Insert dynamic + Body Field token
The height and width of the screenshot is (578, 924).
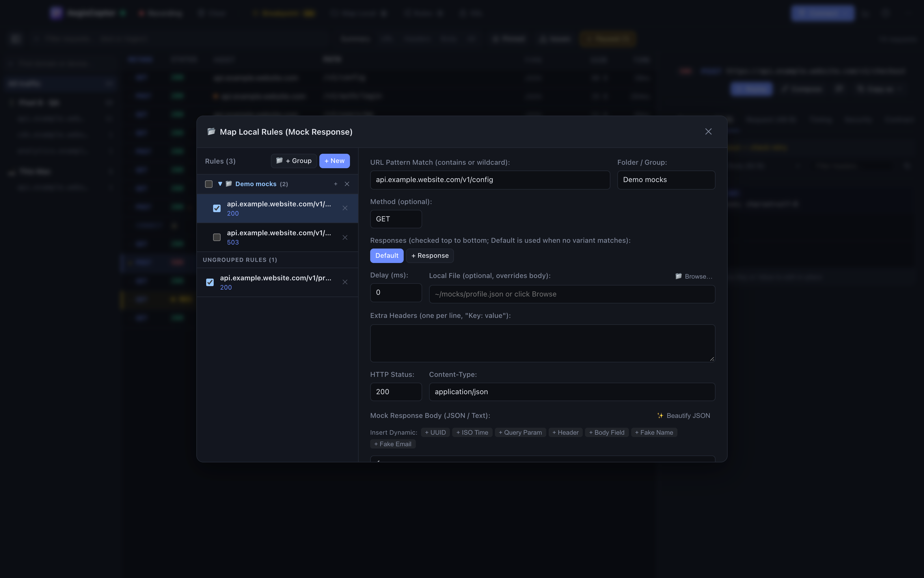point(607,432)
